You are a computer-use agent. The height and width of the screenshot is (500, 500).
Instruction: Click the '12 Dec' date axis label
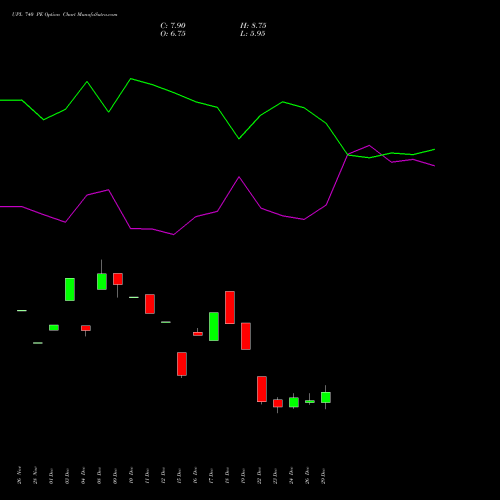click(x=163, y=475)
